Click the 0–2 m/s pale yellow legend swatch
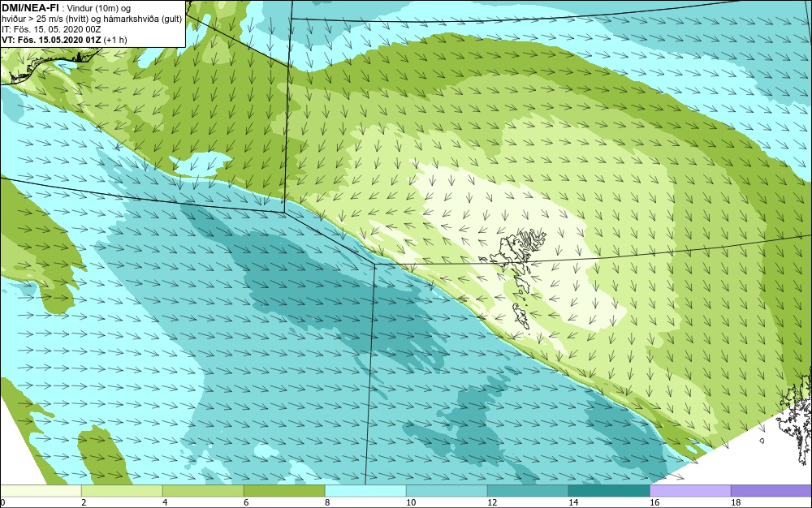 [41, 491]
